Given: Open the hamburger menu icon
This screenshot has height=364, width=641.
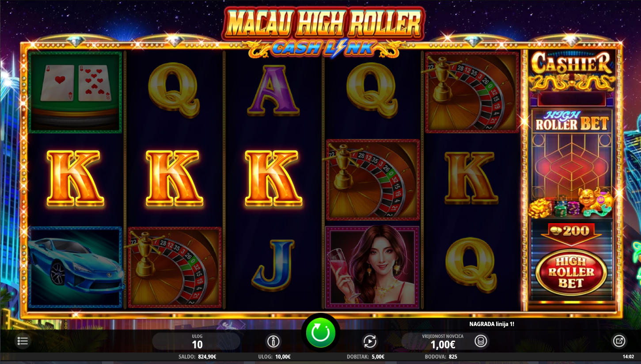Looking at the screenshot, I should (x=23, y=341).
